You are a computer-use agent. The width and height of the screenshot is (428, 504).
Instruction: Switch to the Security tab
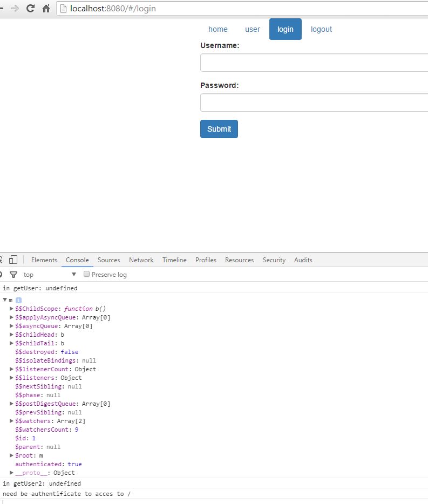pyautogui.click(x=274, y=260)
